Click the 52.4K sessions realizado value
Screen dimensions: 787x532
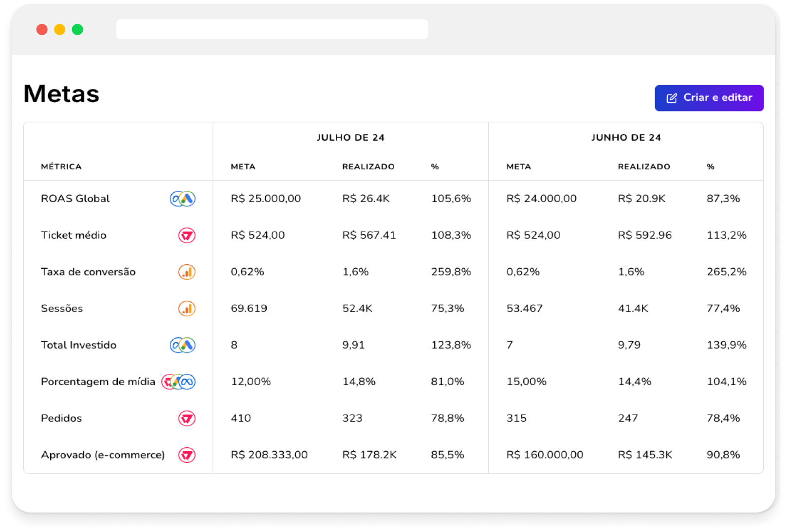[357, 308]
